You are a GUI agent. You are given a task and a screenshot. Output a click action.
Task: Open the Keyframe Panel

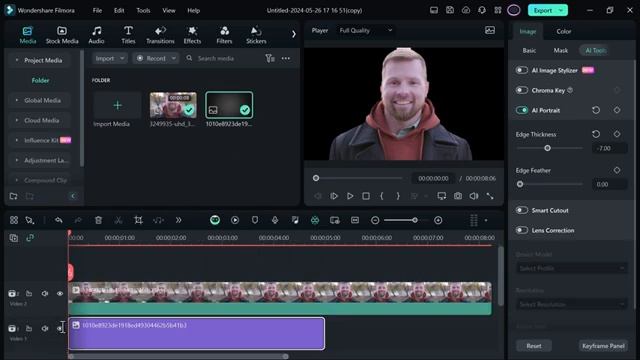click(603, 346)
